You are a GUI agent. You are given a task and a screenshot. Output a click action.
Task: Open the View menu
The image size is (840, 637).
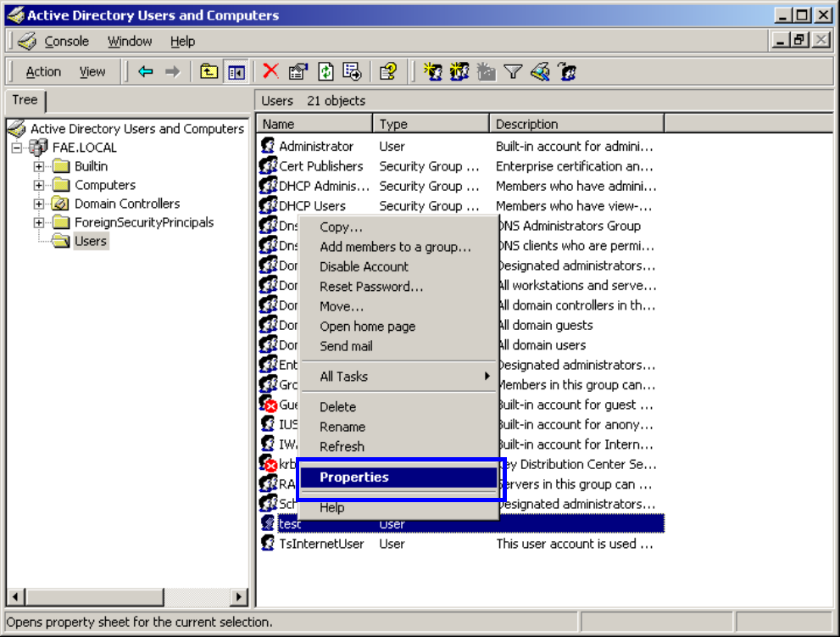coord(92,71)
